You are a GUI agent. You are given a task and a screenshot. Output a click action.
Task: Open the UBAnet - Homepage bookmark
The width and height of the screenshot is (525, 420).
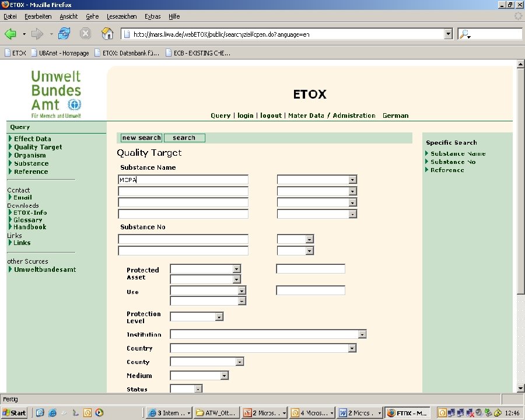click(x=60, y=53)
